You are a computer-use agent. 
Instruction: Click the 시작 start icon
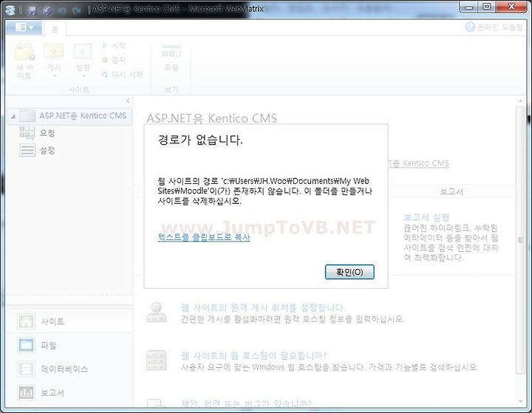[x=105, y=45]
